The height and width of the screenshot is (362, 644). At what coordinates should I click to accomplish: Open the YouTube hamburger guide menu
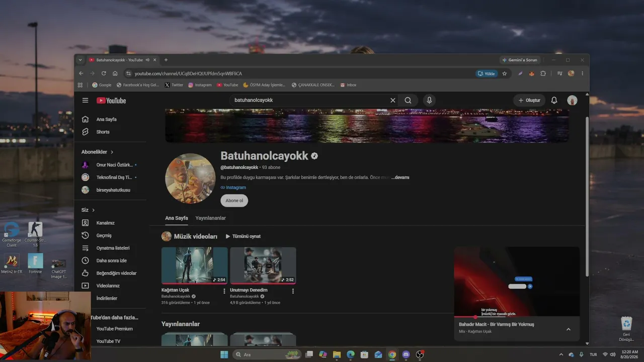tap(85, 101)
